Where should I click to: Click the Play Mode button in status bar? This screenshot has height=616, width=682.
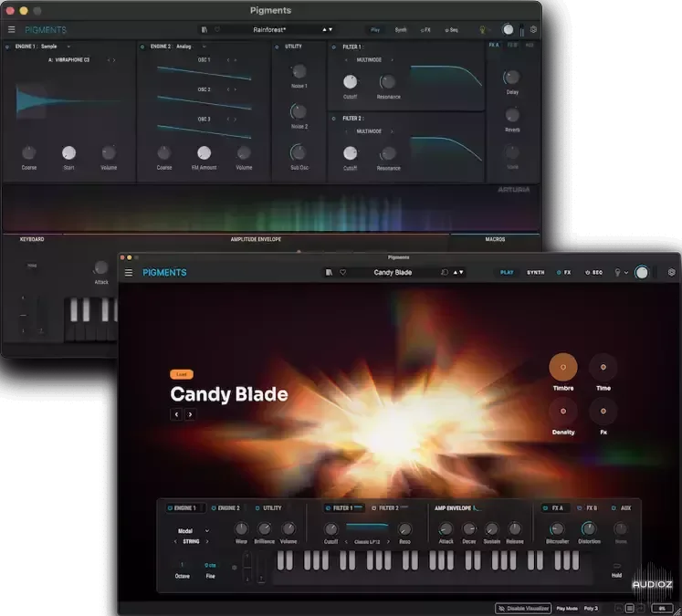(x=567, y=608)
